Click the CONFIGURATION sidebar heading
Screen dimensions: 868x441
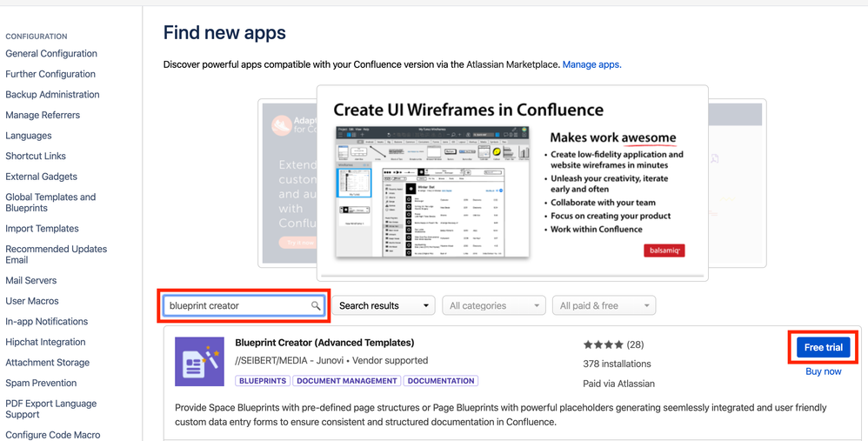[x=37, y=37]
